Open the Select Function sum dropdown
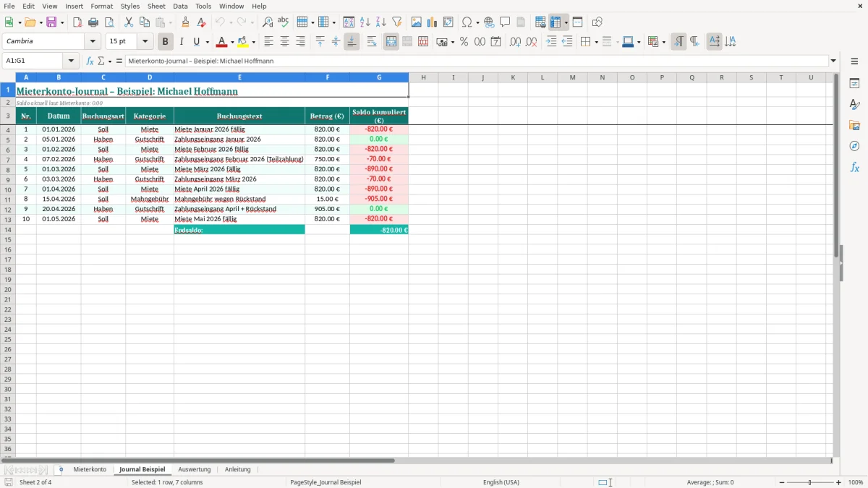The height and width of the screenshot is (488, 868). click(x=109, y=61)
